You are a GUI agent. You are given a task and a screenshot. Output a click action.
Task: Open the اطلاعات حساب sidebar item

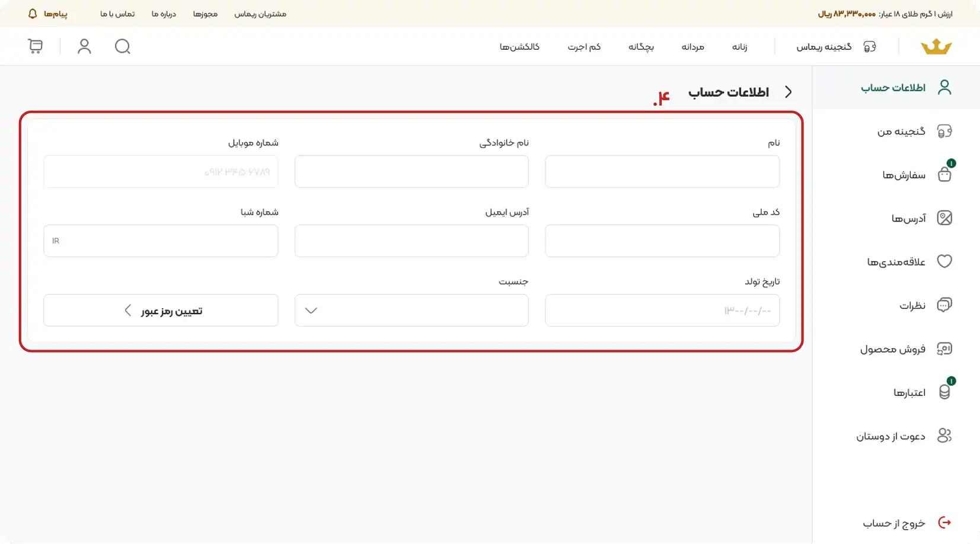[896, 87]
